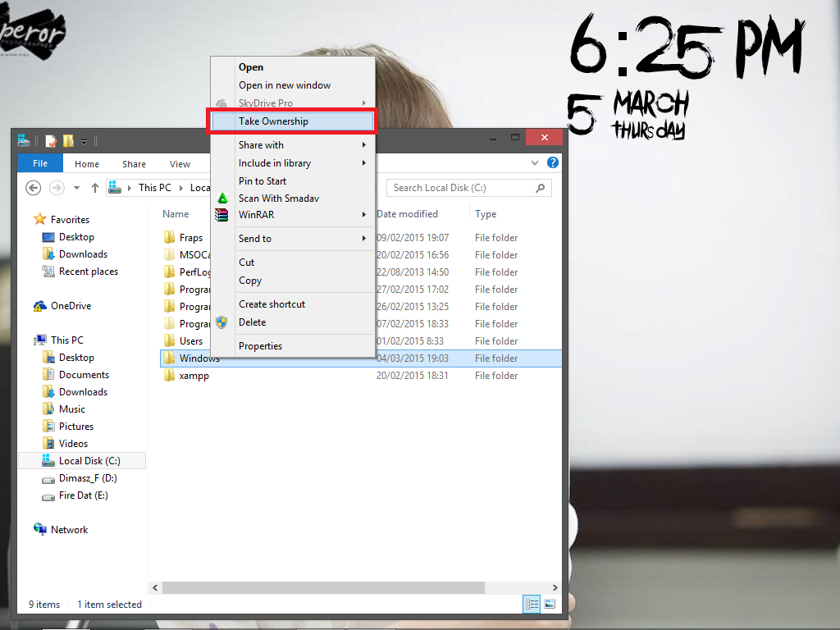The image size is (840, 630).
Task: Switch to the Home ribbon tab
Action: click(87, 164)
